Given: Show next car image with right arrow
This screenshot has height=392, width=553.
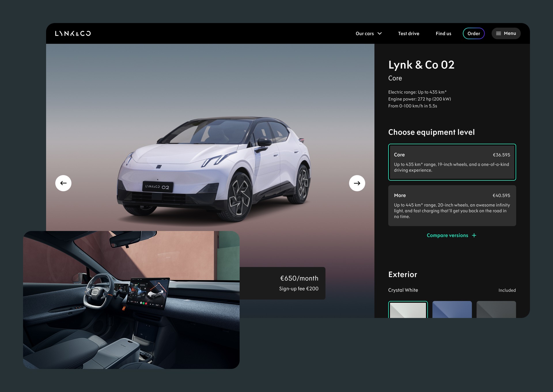Looking at the screenshot, I should [x=357, y=183].
